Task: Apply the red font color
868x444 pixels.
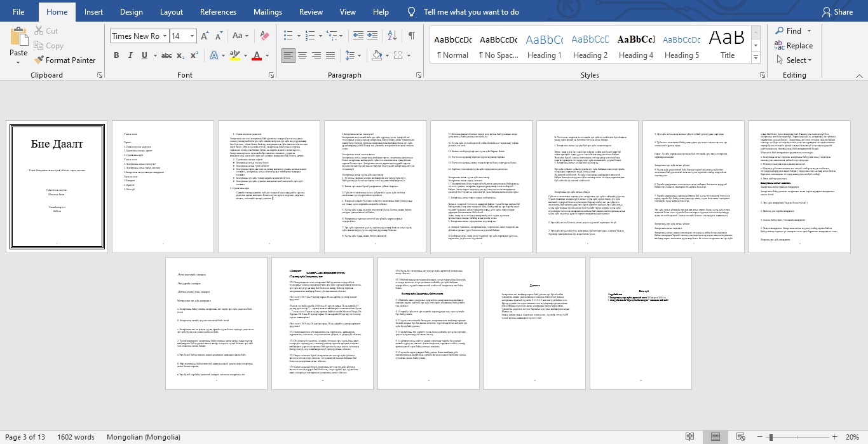Action: coord(256,55)
